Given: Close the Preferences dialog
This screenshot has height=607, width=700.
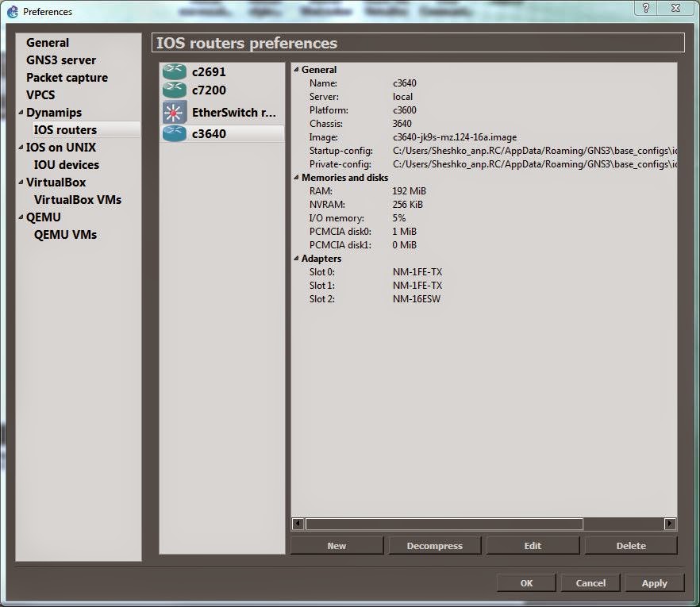Looking at the screenshot, I should pos(675,8).
